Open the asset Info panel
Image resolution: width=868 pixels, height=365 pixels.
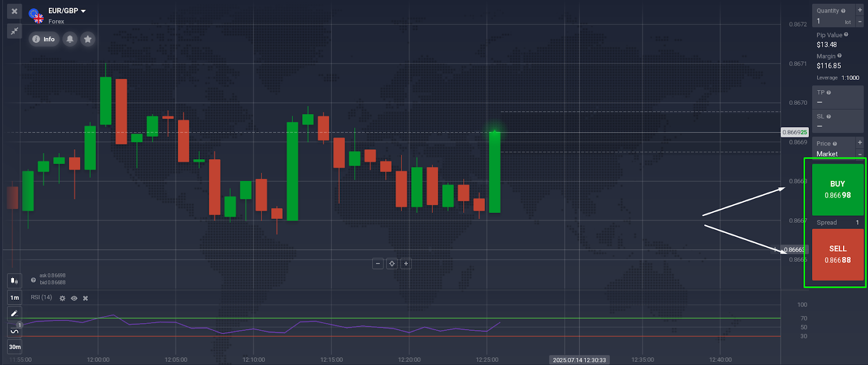tap(44, 39)
